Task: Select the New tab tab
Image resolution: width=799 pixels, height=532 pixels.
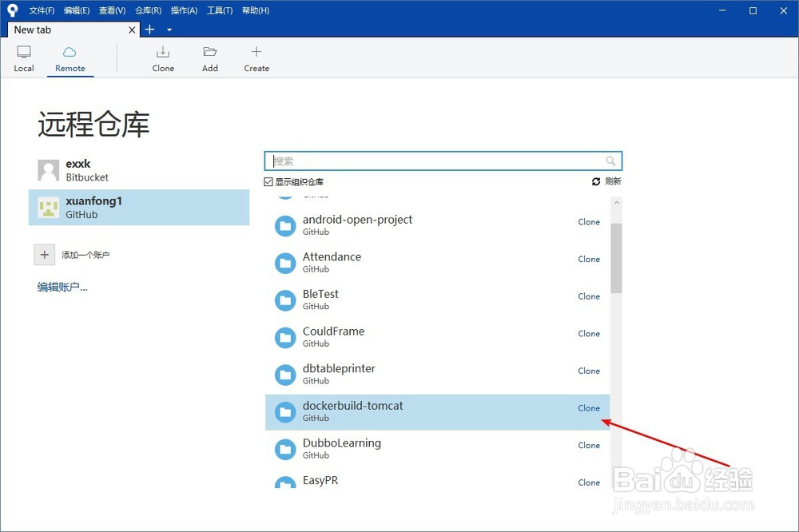Action: tap(74, 30)
